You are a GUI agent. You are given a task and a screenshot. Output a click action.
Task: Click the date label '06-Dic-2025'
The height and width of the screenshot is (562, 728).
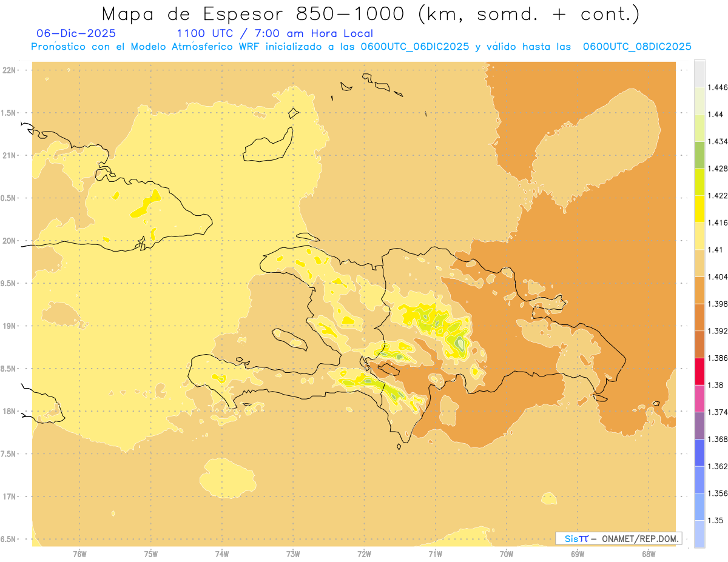[x=76, y=33]
